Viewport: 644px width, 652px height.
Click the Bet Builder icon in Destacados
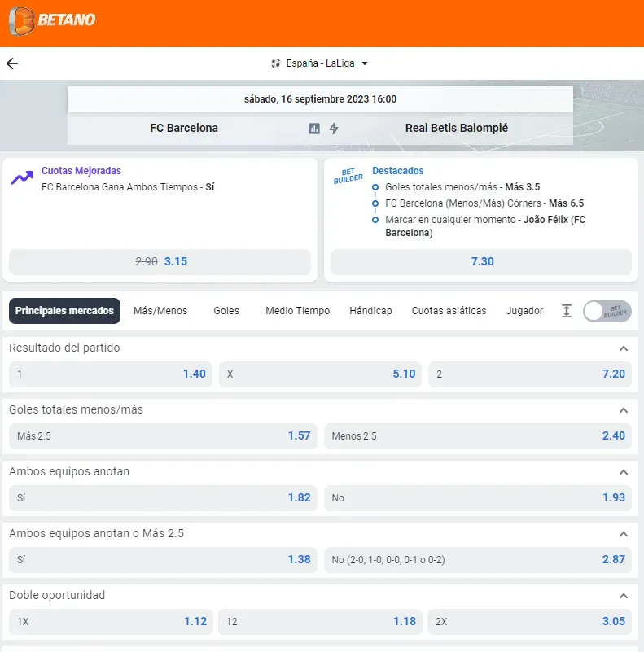(348, 177)
